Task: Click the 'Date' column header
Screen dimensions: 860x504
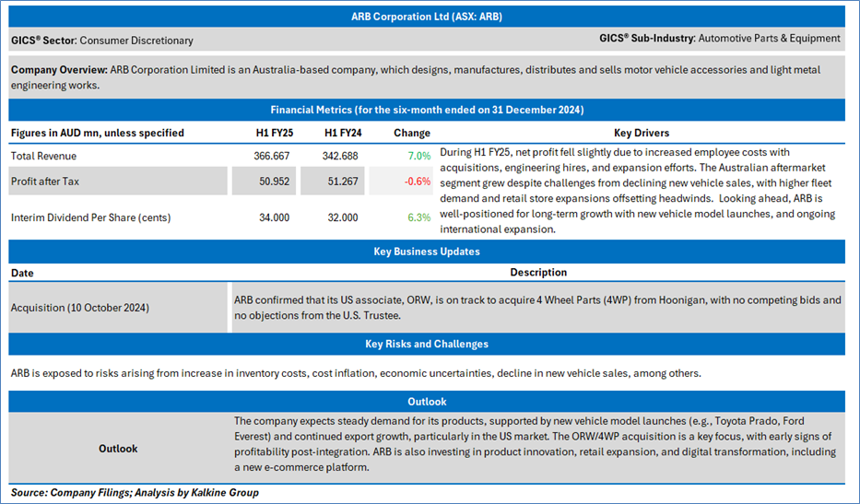Action: pyautogui.click(x=22, y=273)
